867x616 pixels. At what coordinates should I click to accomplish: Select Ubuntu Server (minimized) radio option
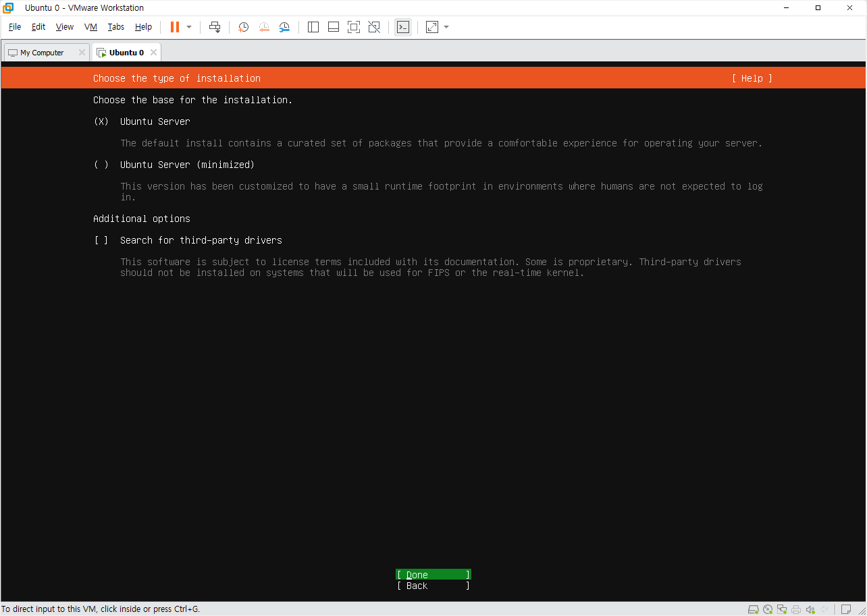click(101, 165)
